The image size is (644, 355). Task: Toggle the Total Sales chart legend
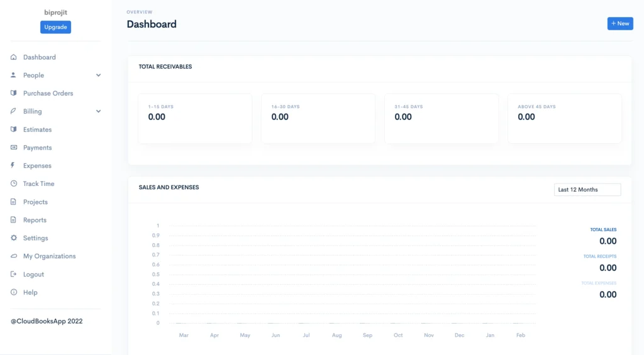pyautogui.click(x=603, y=230)
